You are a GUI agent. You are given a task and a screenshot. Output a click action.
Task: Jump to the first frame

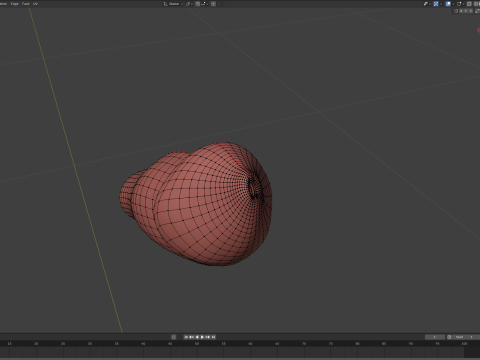tap(186, 337)
